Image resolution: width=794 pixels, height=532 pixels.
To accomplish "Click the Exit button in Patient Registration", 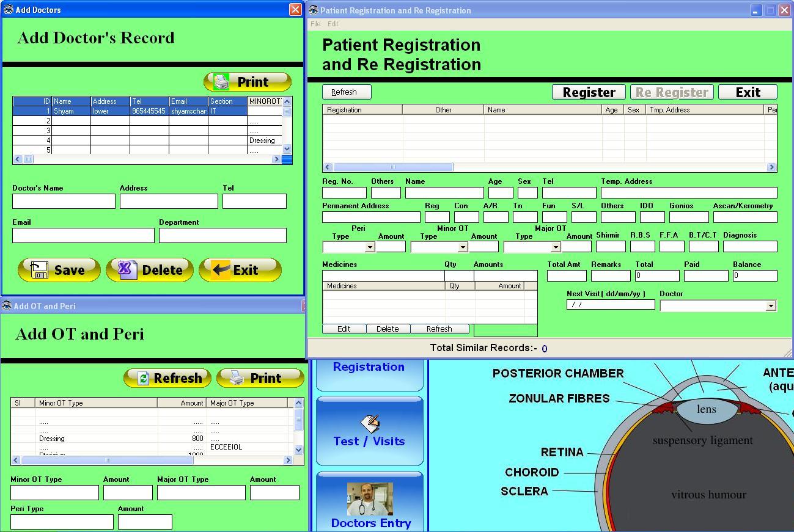I will click(747, 92).
